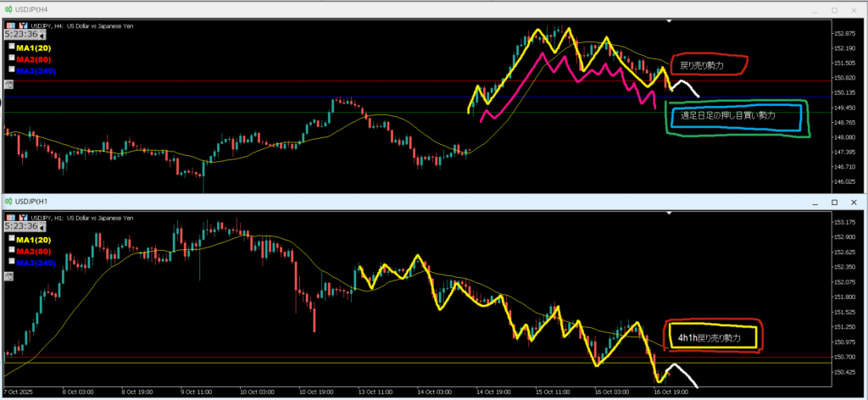This screenshot has height=400, width=868.
Task: Click the '10 Oct 19:00' time axis label
Action: [317, 392]
